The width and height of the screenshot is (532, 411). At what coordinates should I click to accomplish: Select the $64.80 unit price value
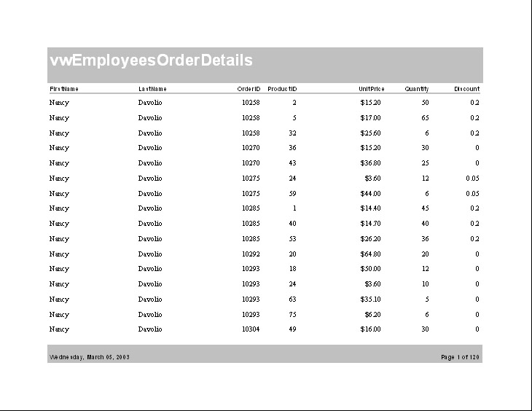pyautogui.click(x=370, y=254)
